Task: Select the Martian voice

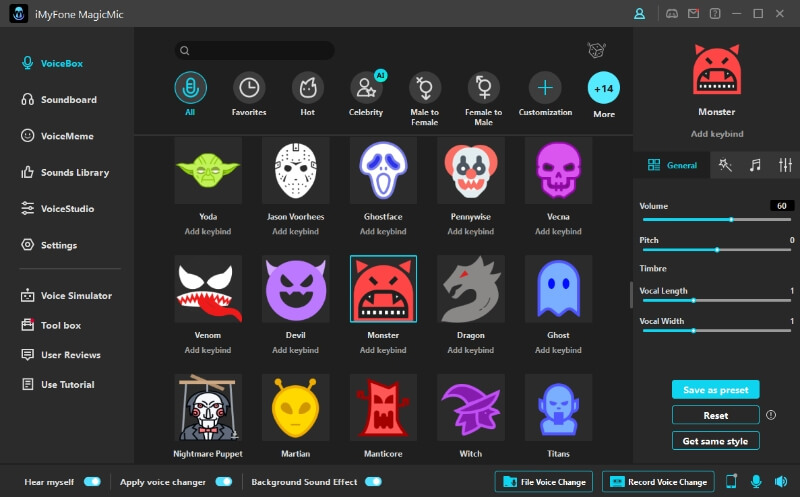Action: (295, 408)
